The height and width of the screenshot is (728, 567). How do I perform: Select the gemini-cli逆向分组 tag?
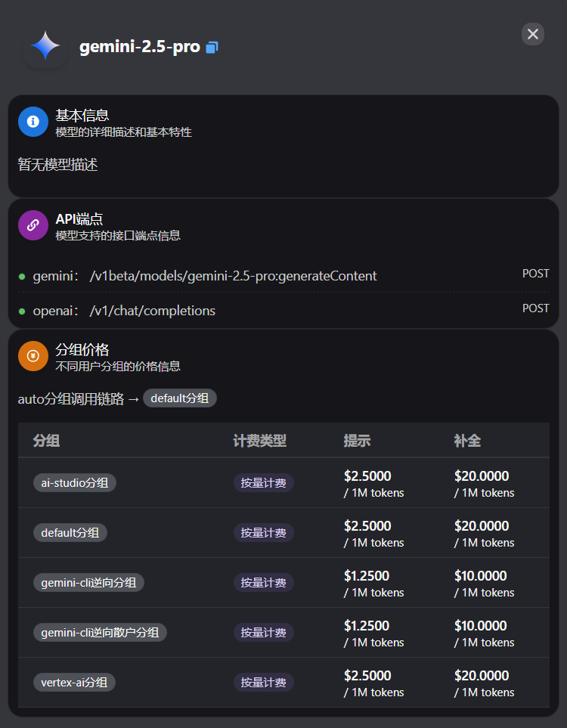(x=88, y=583)
